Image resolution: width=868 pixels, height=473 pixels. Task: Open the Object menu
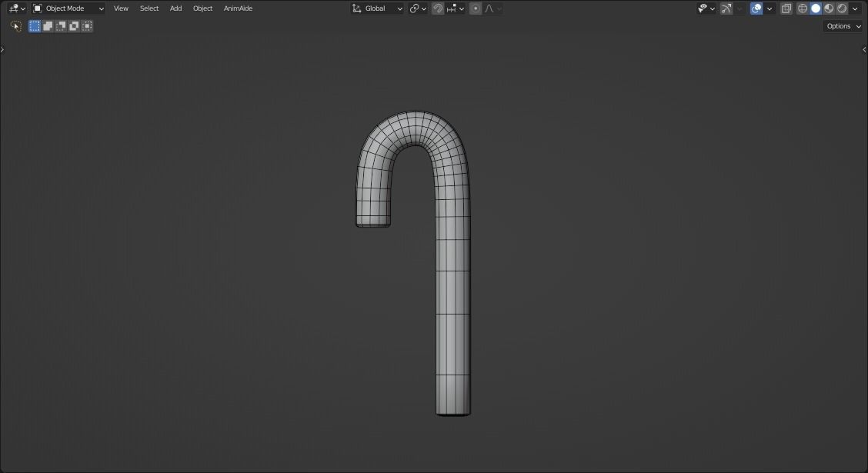click(x=202, y=8)
